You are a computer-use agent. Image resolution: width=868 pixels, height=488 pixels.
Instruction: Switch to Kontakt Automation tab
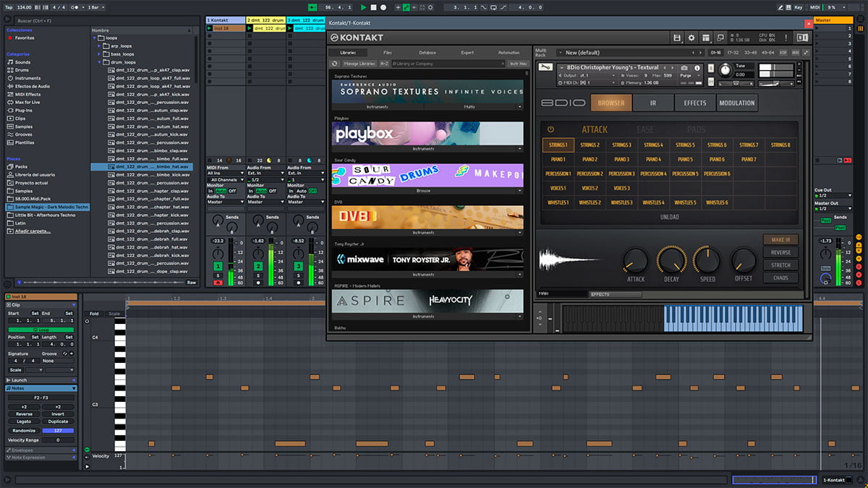[509, 53]
